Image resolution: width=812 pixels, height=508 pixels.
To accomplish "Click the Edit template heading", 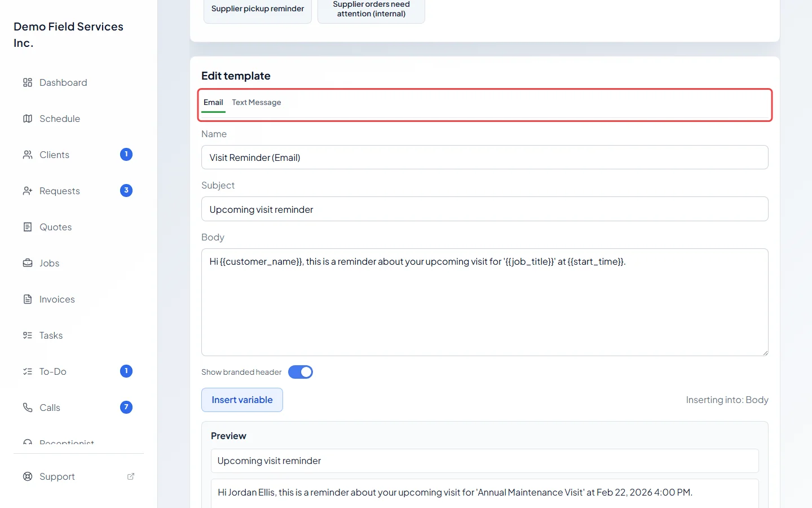I will [236, 76].
